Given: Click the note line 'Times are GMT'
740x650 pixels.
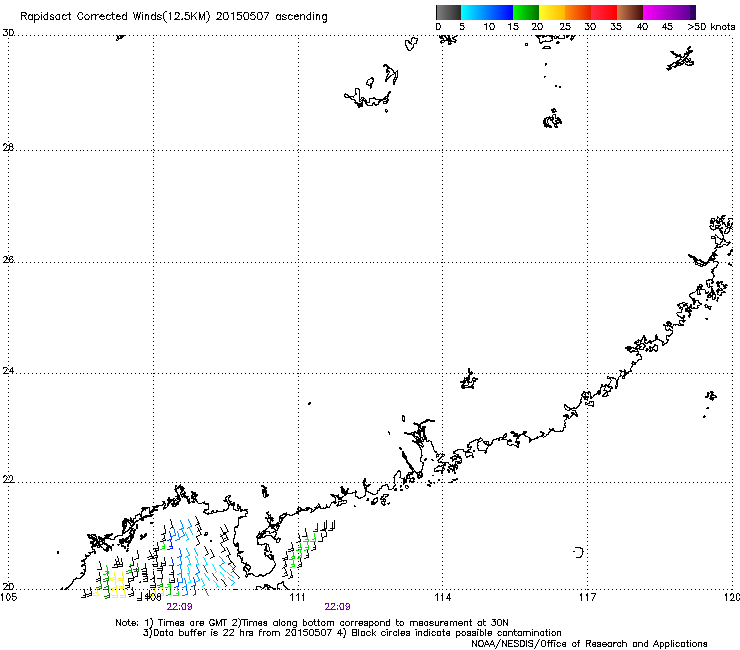Looking at the screenshot, I should pyautogui.click(x=192, y=623).
